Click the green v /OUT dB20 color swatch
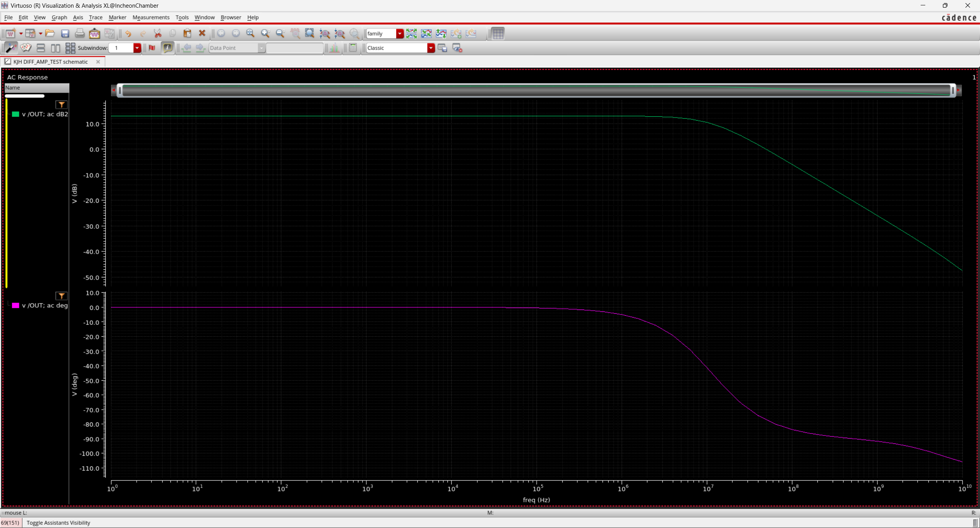 pos(16,114)
